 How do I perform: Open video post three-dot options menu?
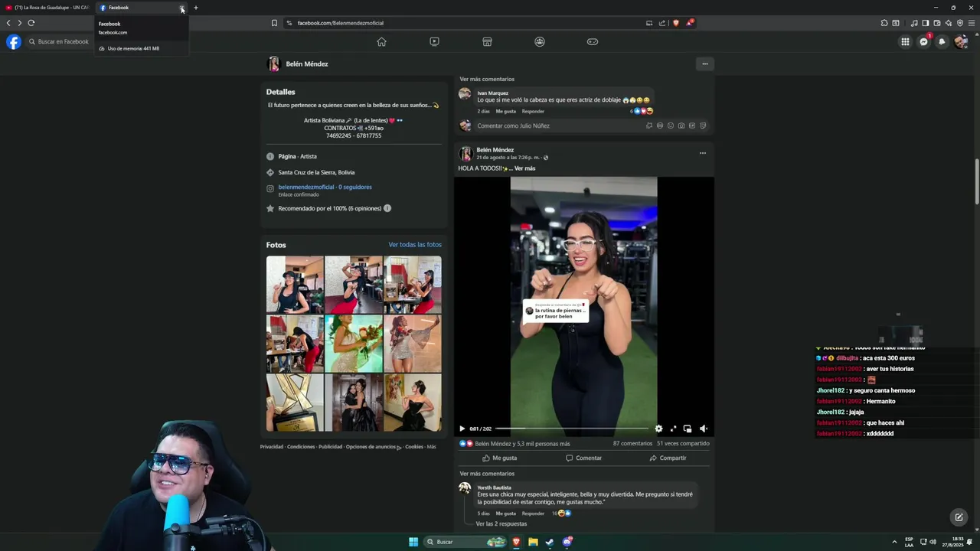click(702, 153)
